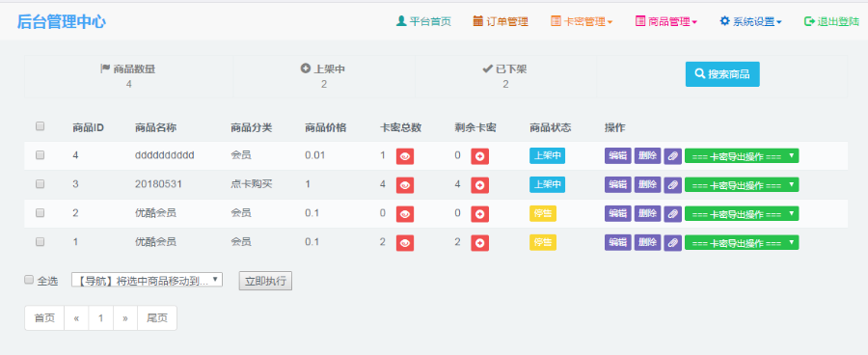Select page 1 in pagination
This screenshot has height=355, width=868.
coord(100,318)
